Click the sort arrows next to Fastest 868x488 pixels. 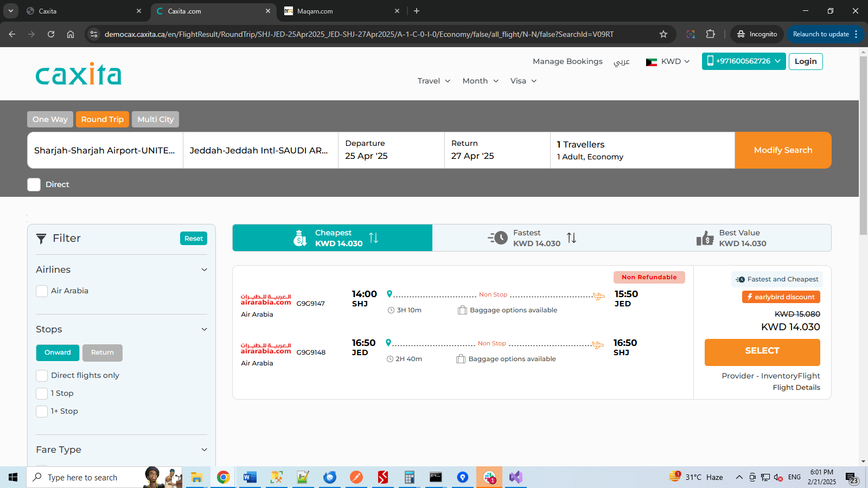(571, 237)
